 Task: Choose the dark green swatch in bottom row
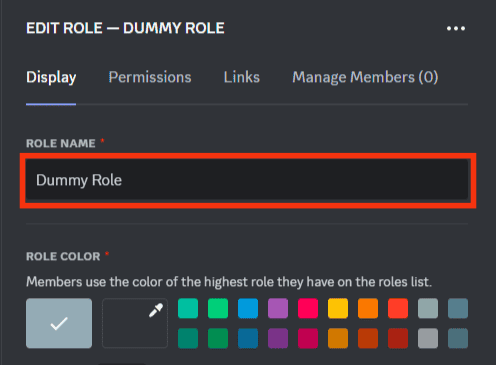coord(218,338)
